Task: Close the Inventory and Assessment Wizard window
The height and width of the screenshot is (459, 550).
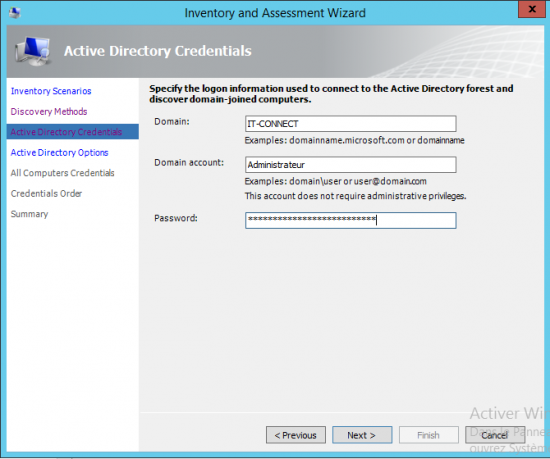Action: [532, 9]
